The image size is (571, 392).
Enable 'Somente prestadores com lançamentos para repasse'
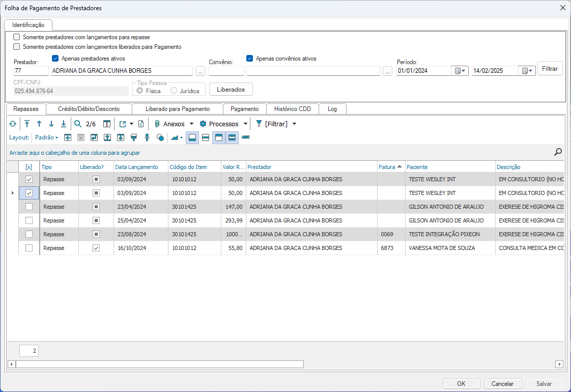coord(17,37)
